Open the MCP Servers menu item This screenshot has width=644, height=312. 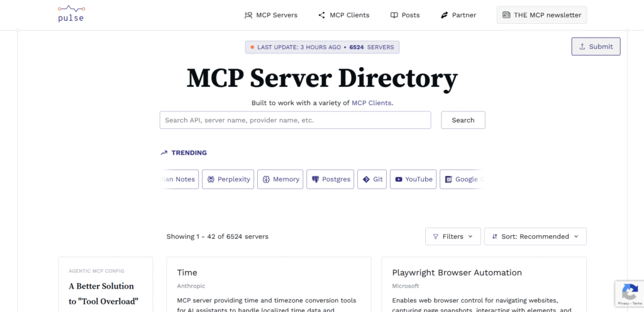pyautogui.click(x=271, y=15)
